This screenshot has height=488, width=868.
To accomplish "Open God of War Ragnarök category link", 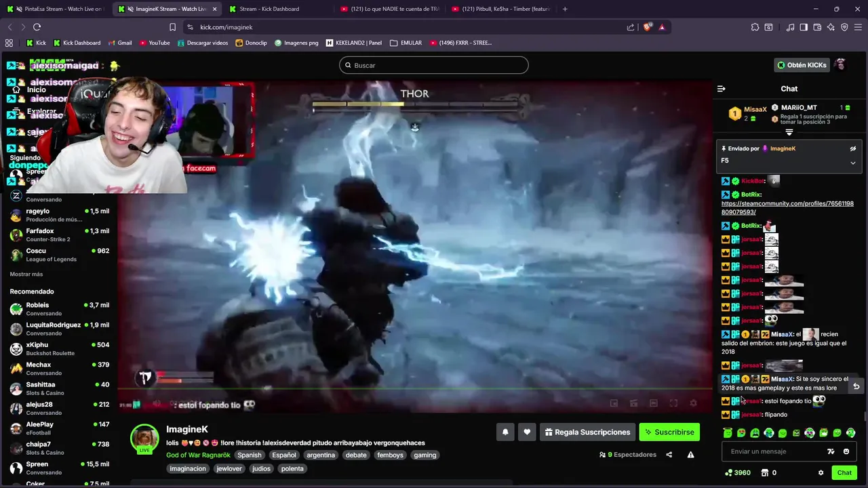I will [x=198, y=455].
